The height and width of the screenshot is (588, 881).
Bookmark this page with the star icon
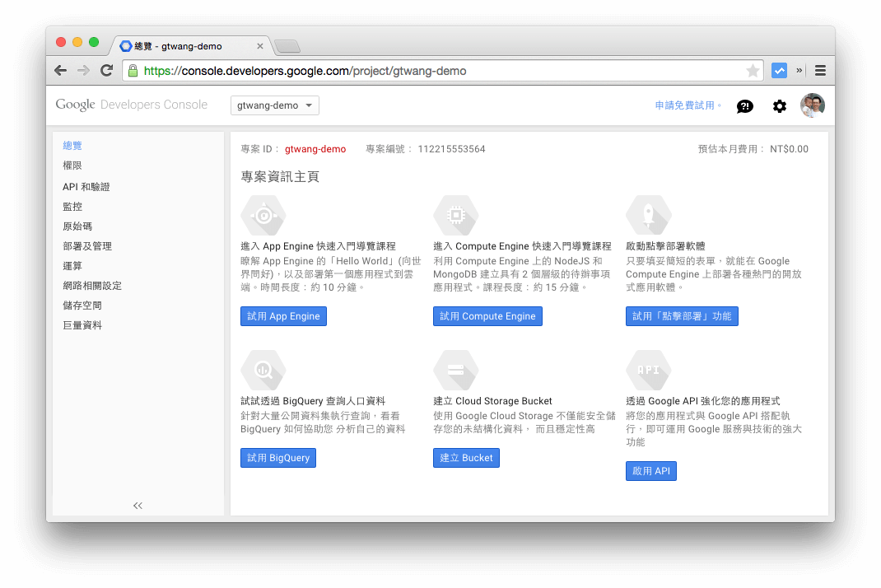click(753, 70)
